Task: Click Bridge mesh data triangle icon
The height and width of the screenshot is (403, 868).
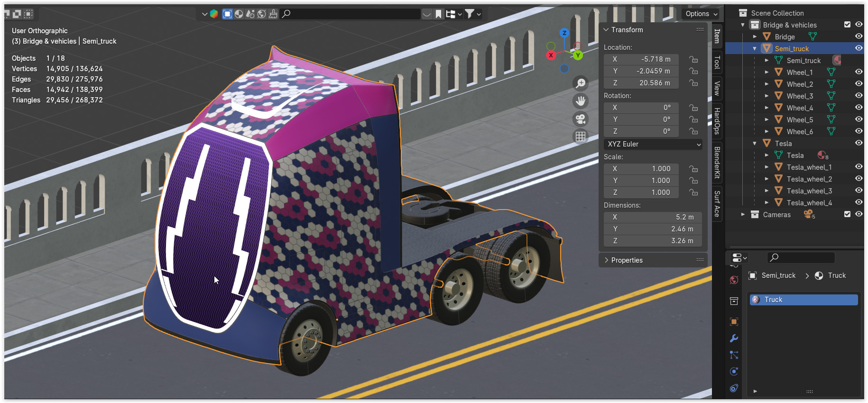Action: click(813, 37)
